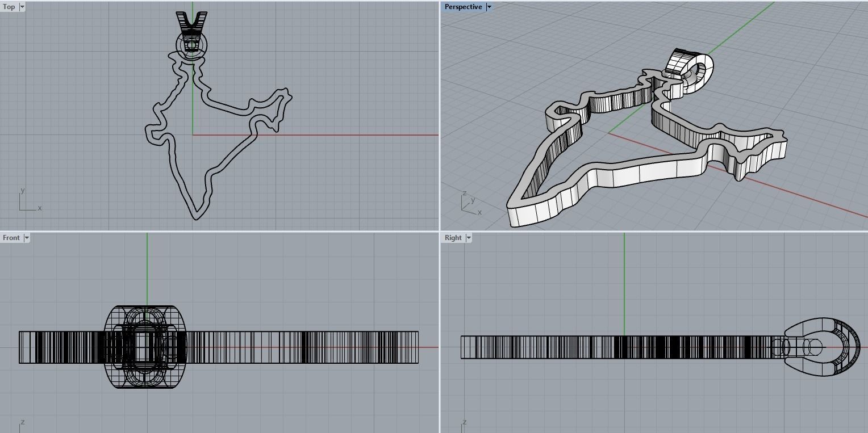Activate the Perspective viewport title label
Image resolution: width=868 pixels, height=433 pixels.
(x=463, y=7)
